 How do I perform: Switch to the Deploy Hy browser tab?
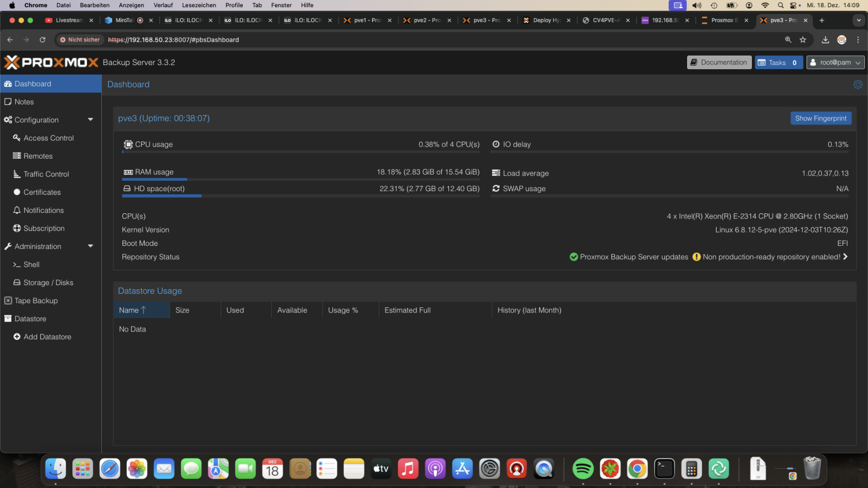[547, 20]
